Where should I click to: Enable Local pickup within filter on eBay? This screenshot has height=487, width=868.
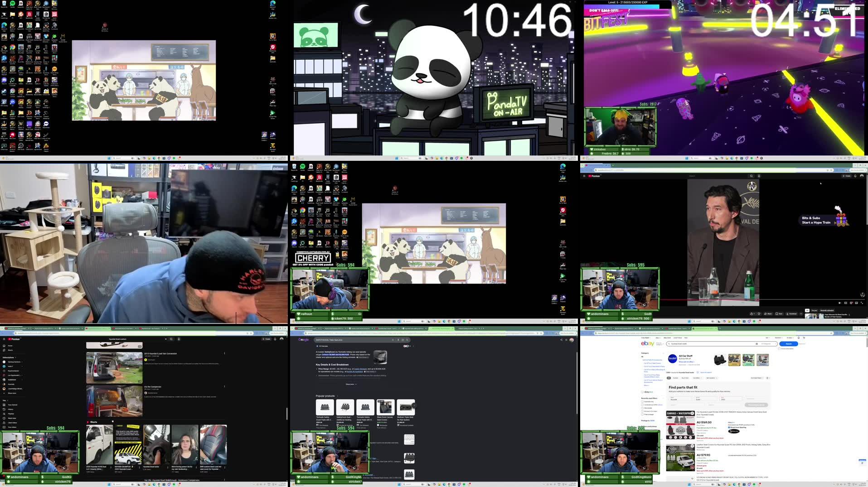(642, 405)
